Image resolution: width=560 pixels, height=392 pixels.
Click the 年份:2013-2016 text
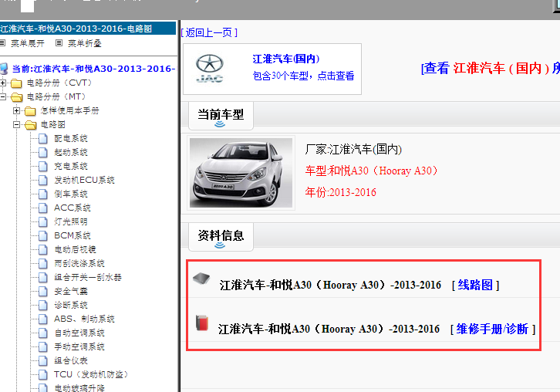click(340, 193)
